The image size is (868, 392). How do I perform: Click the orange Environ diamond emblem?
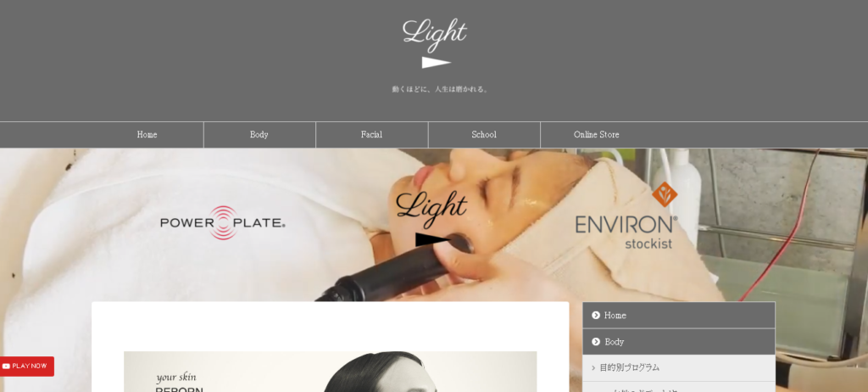(x=665, y=194)
